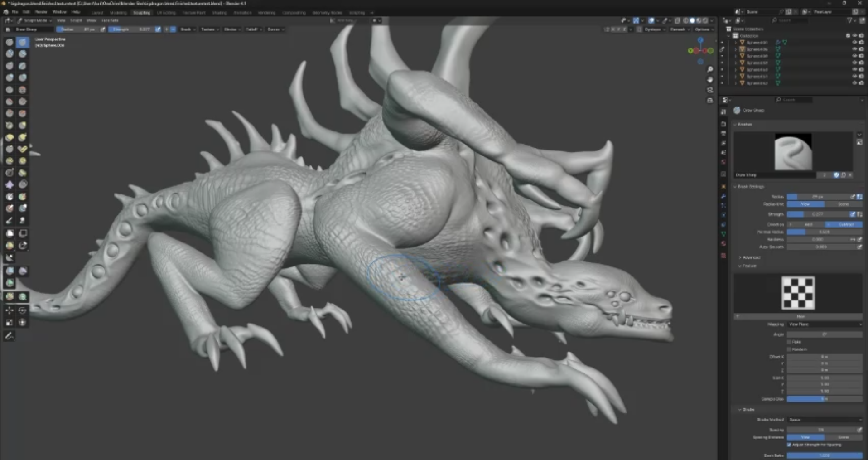Toggle fake user shield for Draw Sharp brush
This screenshot has width=868, height=460.
(836, 175)
